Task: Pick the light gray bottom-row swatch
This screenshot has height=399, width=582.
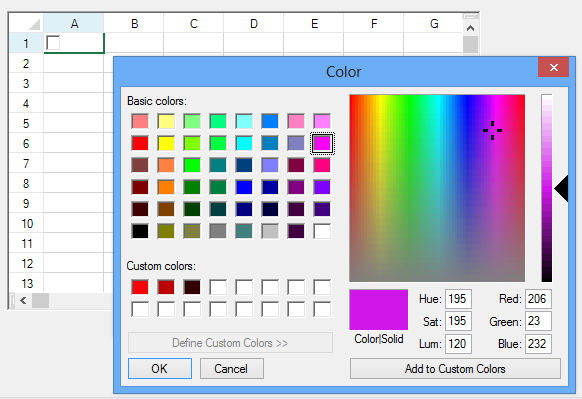Action: pyautogui.click(x=270, y=231)
